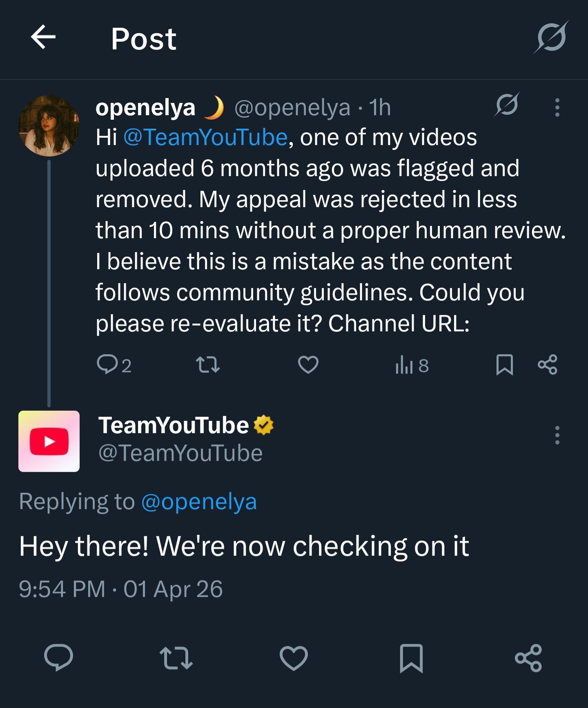The image size is (588, 708).
Task: View analytics showing 8 views
Action: pos(412,365)
